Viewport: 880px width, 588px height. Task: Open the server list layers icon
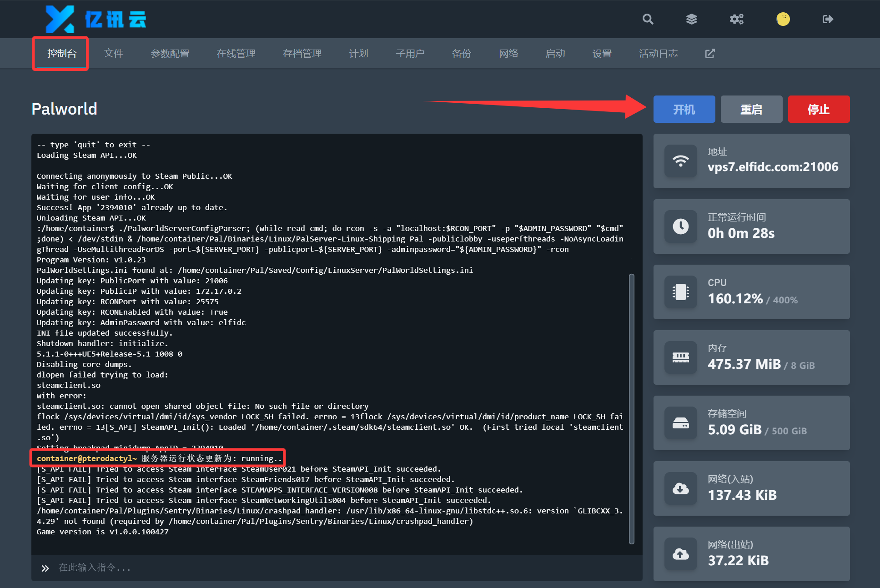click(691, 19)
